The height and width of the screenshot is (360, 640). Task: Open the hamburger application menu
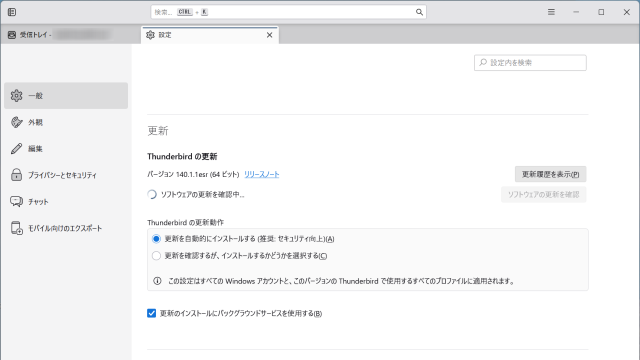551,12
